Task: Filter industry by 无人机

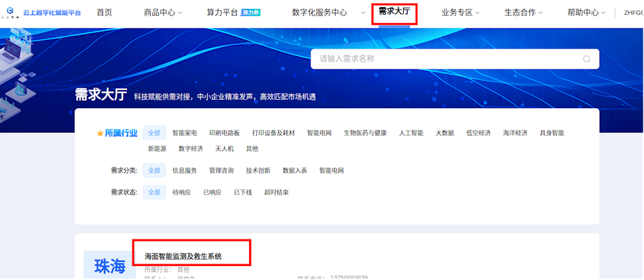Action: coord(224,149)
